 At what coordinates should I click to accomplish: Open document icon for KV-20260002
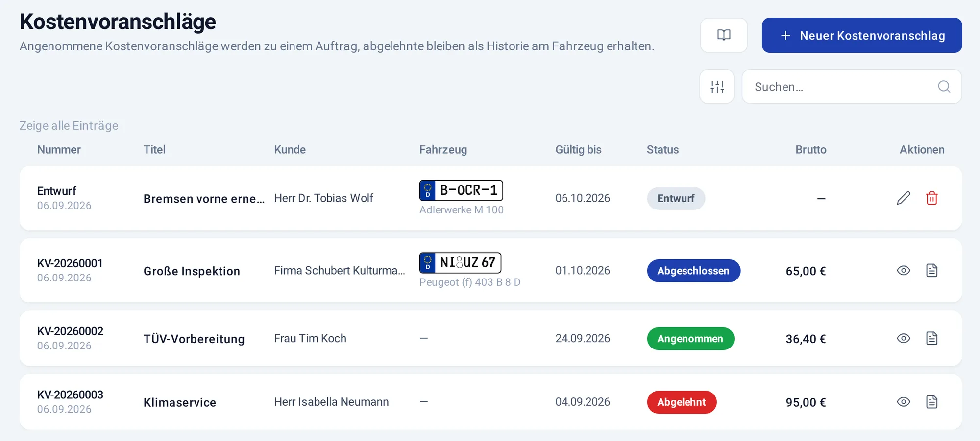[931, 338]
